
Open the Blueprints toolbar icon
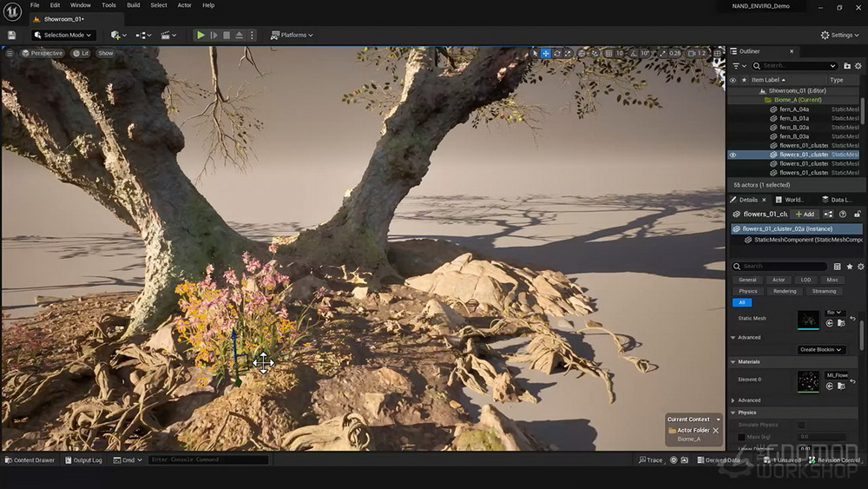pos(143,35)
